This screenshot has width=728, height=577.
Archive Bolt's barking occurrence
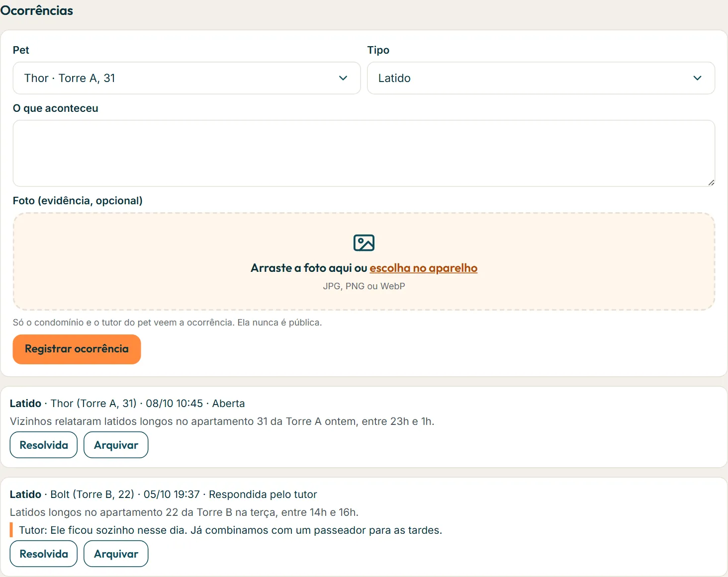(116, 554)
